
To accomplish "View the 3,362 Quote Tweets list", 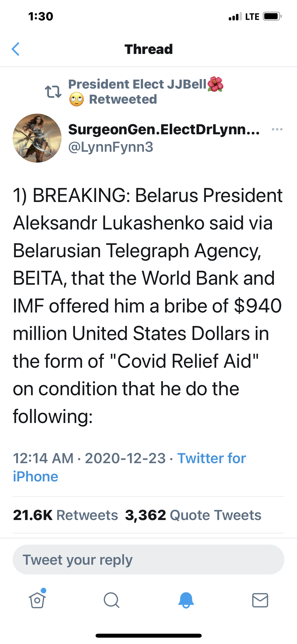I will pos(193,515).
